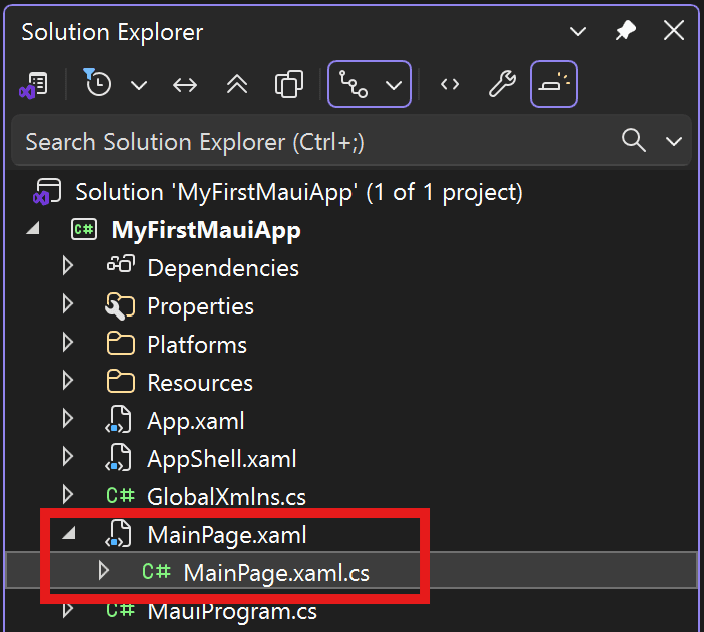
Task: Expand the Dependencies node
Action: pos(68,266)
